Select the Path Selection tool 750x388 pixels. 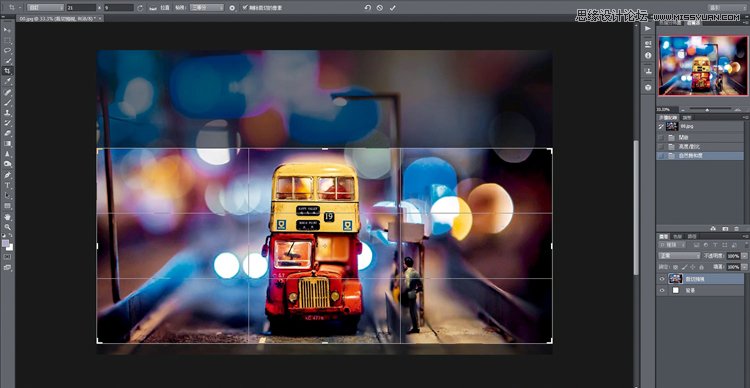coord(8,195)
